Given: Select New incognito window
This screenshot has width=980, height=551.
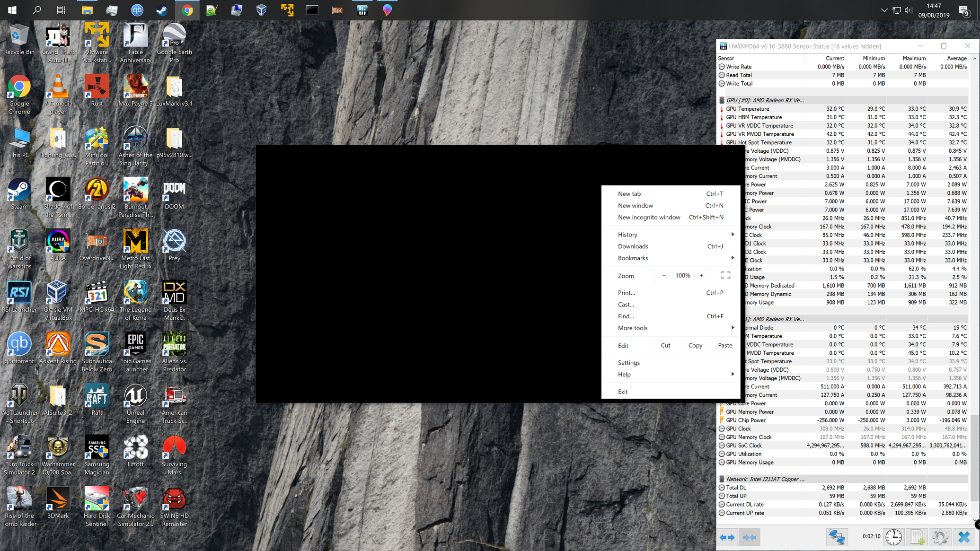Looking at the screenshot, I should (649, 217).
